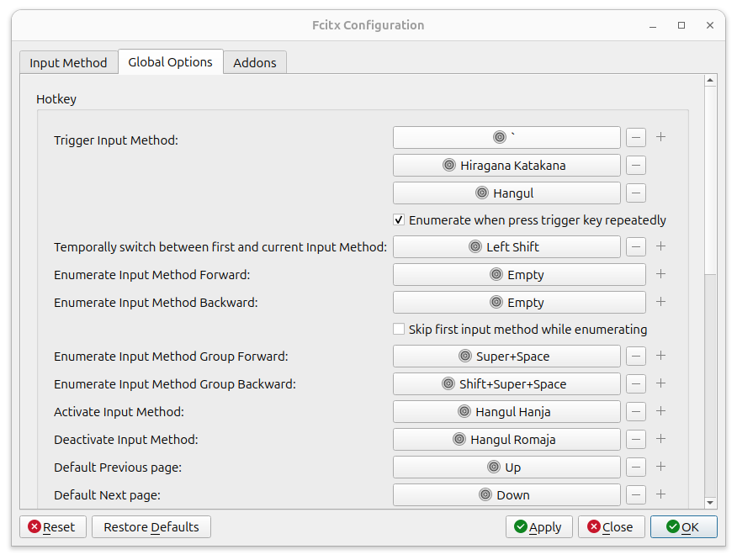737x560 pixels.
Task: Maximize the Fcitx Configuration window
Action: point(681,25)
